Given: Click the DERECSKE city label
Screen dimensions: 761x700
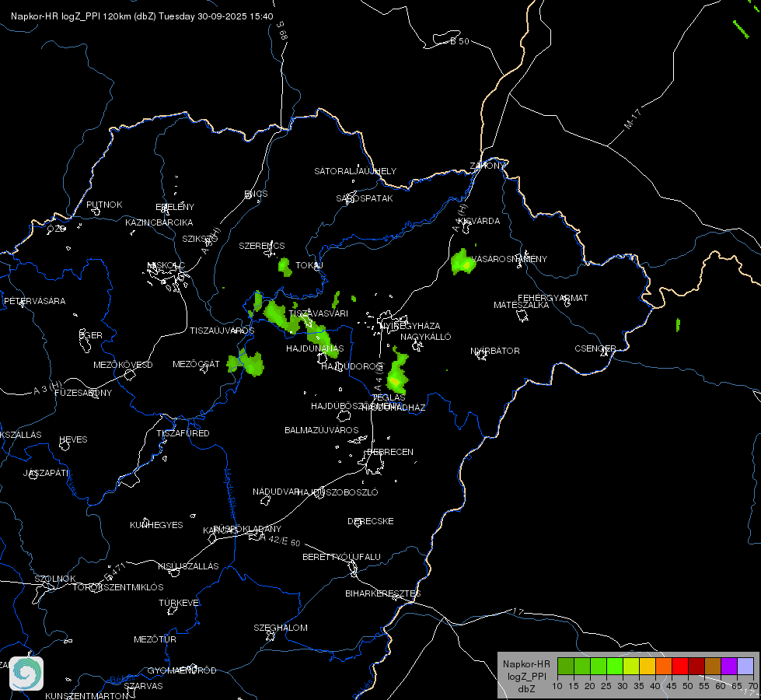Looking at the screenshot, I should 370,521.
